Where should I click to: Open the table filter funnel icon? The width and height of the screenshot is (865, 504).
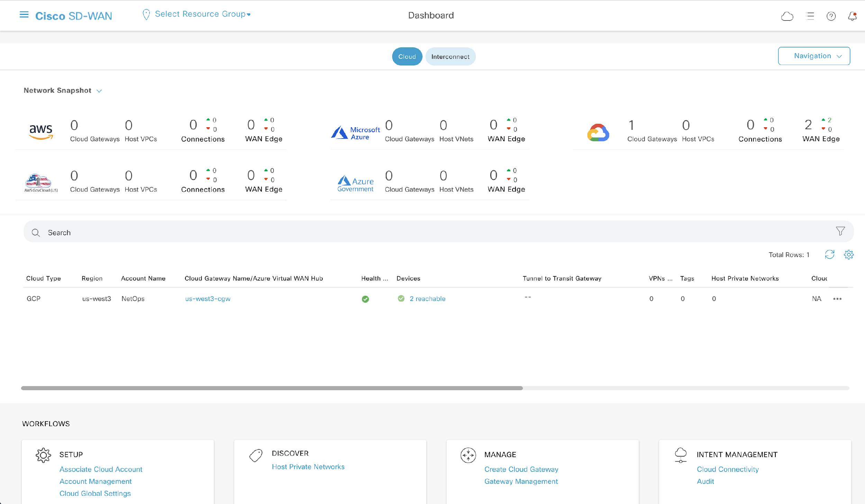pos(840,231)
